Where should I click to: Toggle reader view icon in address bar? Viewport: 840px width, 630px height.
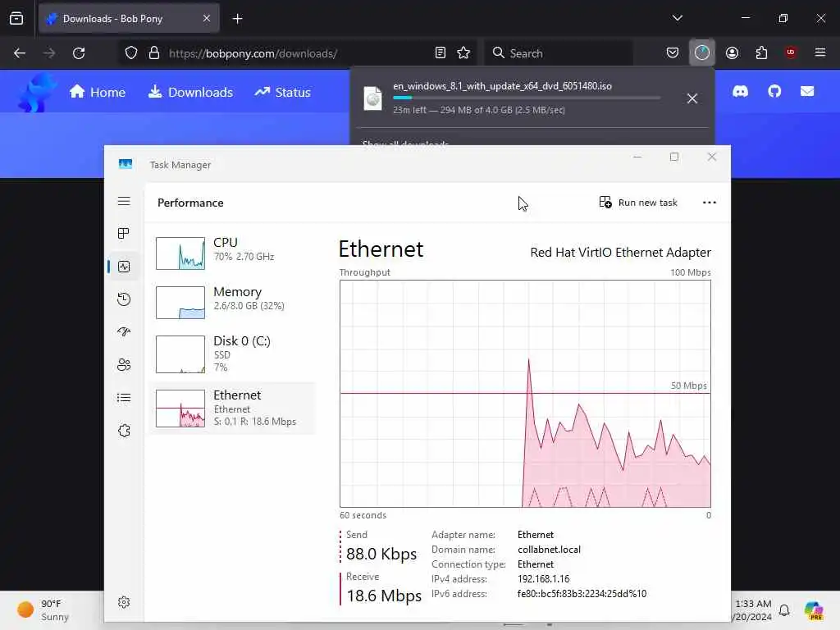(x=441, y=53)
